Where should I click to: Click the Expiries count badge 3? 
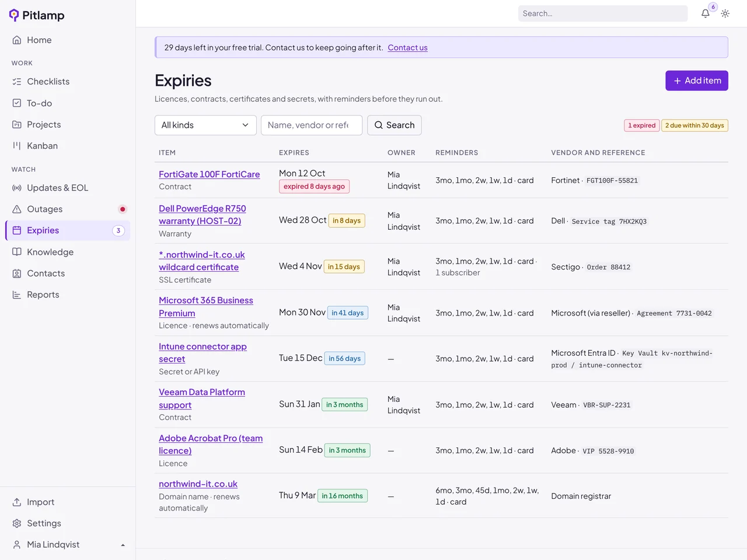(118, 230)
